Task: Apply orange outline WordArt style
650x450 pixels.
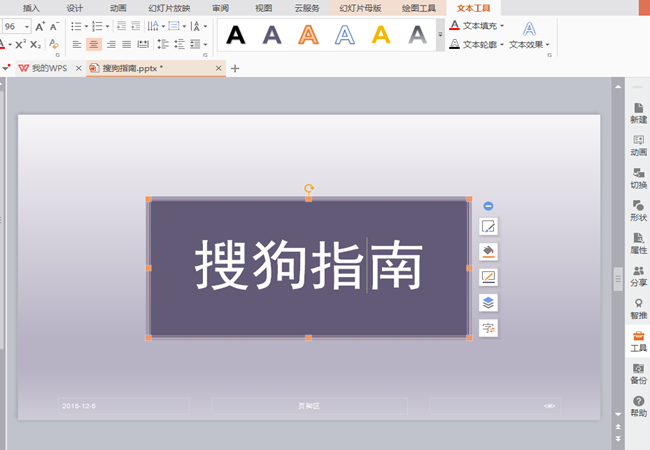Action: click(x=308, y=35)
